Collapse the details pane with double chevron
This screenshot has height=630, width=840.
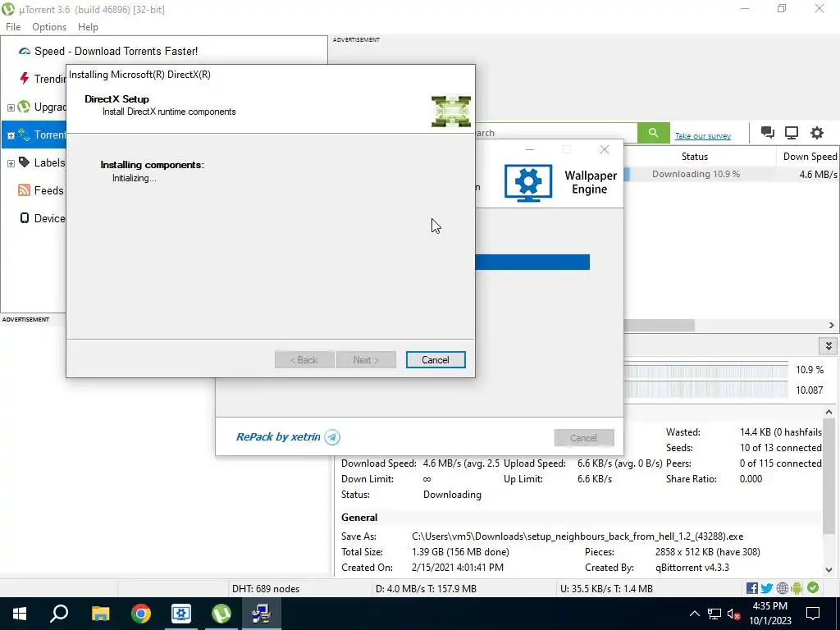pyautogui.click(x=829, y=346)
